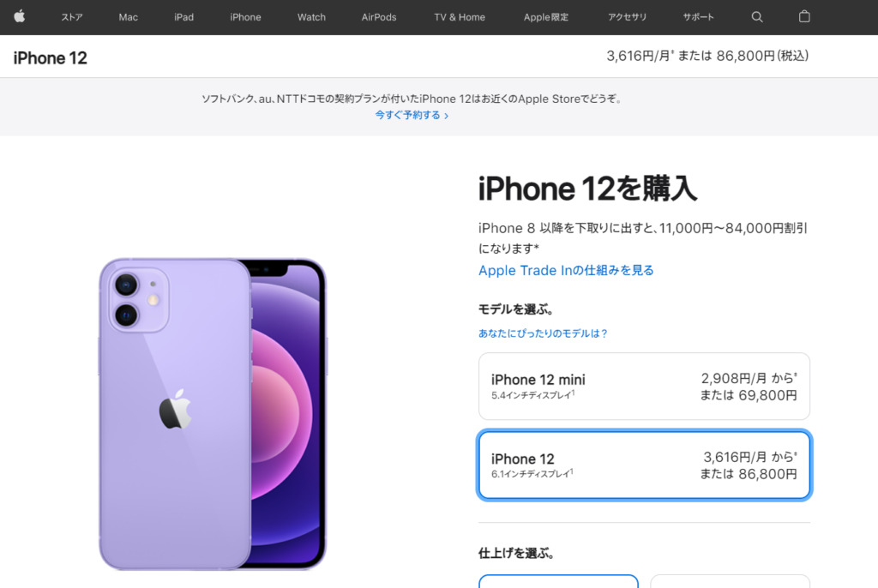This screenshot has height=588, width=878.
Task: Open the iPhone navigation item
Action: click(x=245, y=17)
